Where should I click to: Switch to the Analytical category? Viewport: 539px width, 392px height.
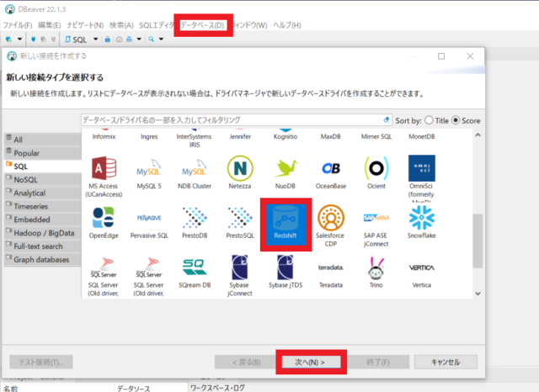click(43, 193)
